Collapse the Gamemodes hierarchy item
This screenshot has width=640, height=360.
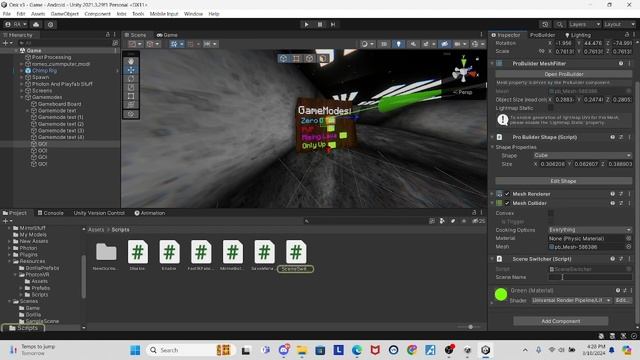[x=22, y=98]
